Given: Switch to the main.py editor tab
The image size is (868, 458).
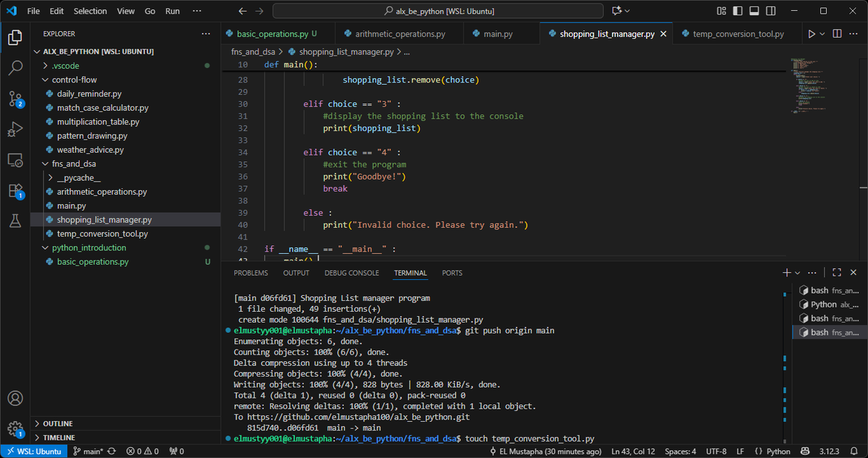Looking at the screenshot, I should point(503,34).
